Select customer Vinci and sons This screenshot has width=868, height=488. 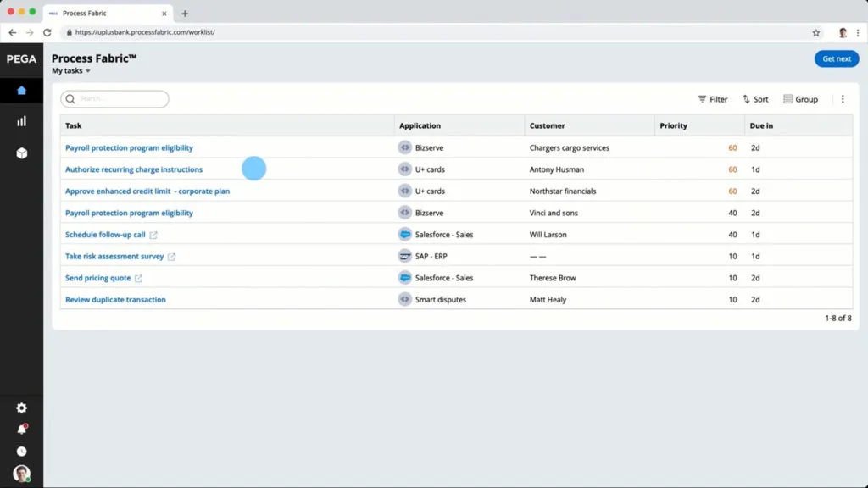554,213
